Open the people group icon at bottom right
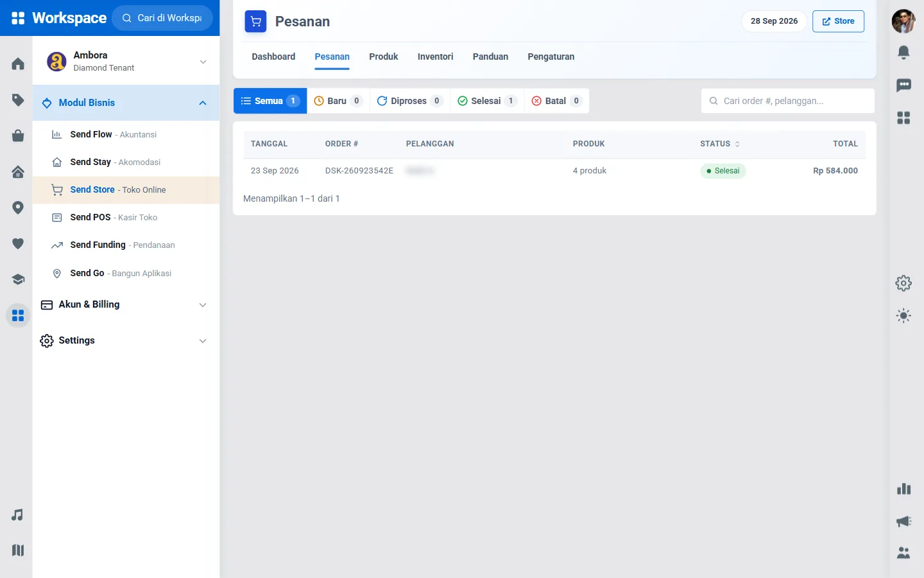924x578 pixels. [x=903, y=552]
